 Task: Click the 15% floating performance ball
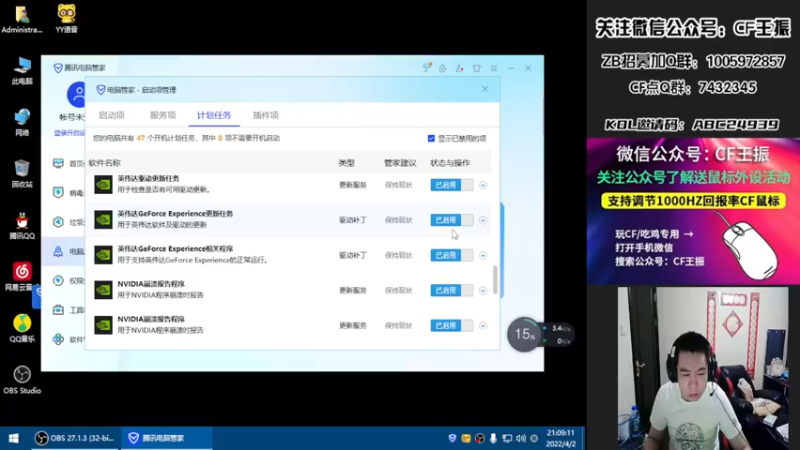click(x=524, y=335)
